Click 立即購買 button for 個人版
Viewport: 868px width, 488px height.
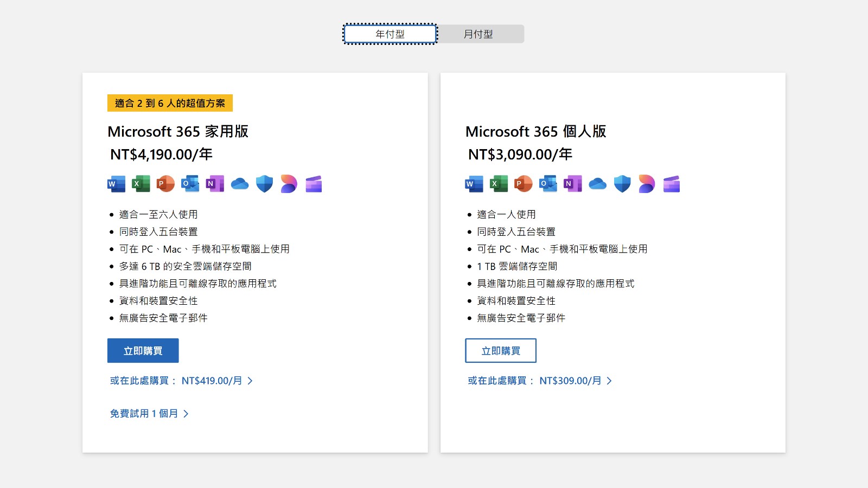click(x=501, y=351)
